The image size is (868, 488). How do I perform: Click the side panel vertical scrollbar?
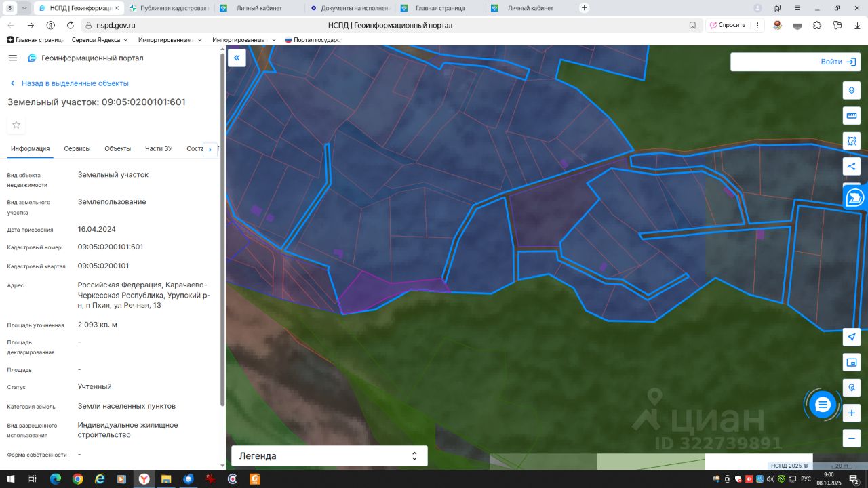222,230
